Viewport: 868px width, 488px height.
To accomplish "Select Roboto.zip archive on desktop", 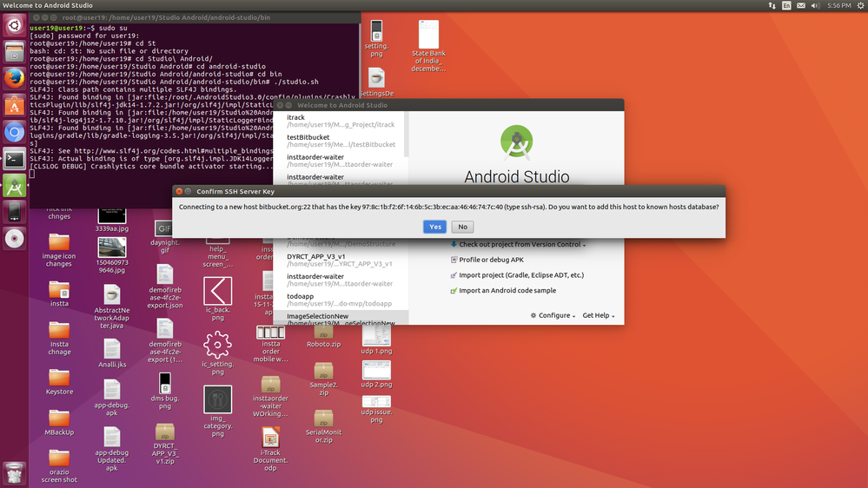I will point(324,336).
